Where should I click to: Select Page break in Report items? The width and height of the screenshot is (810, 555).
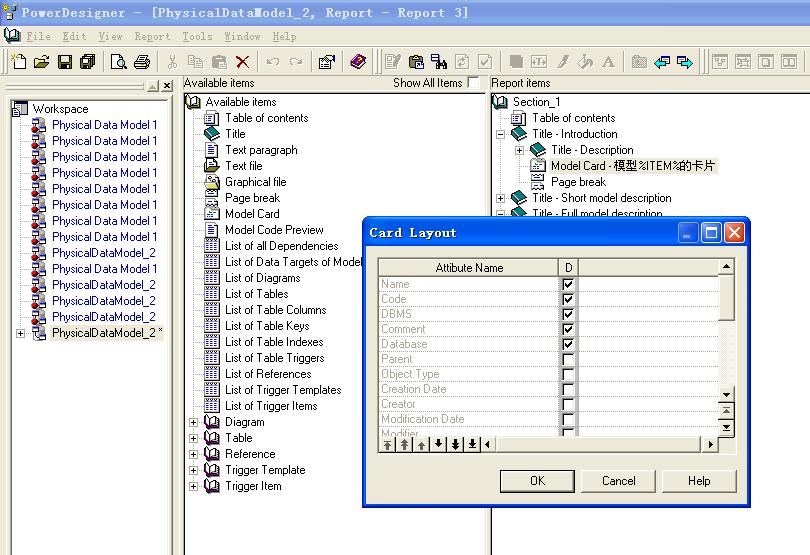coord(579,182)
